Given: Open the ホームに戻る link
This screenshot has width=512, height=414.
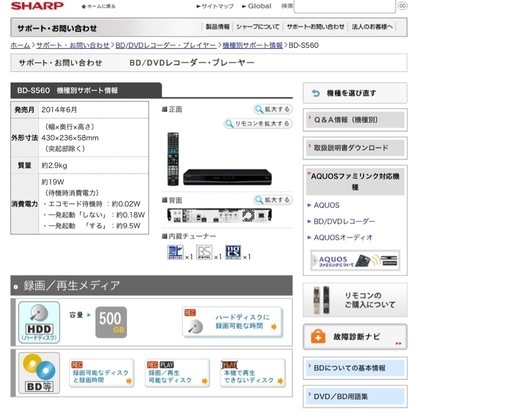Looking at the screenshot, I should 99,6.
